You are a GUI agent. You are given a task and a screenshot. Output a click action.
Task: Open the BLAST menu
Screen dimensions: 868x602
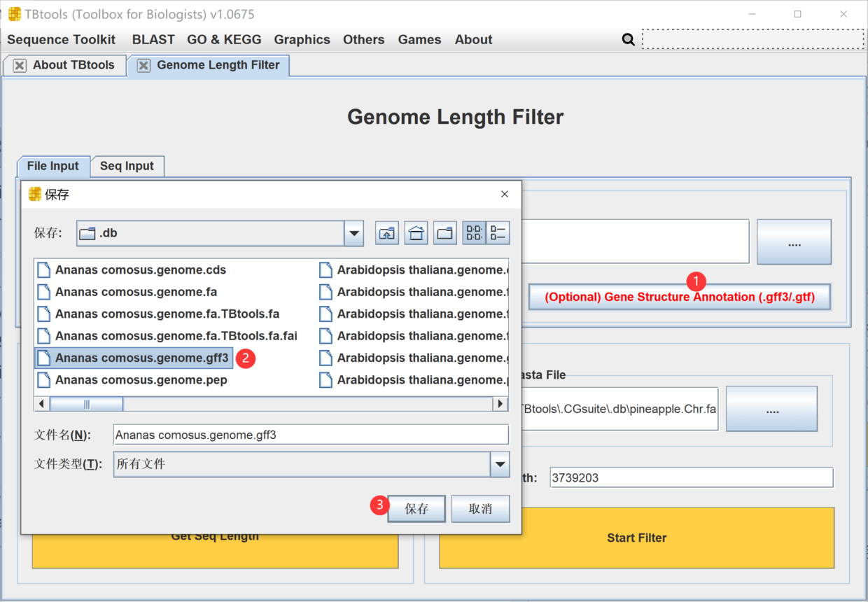pyautogui.click(x=153, y=40)
